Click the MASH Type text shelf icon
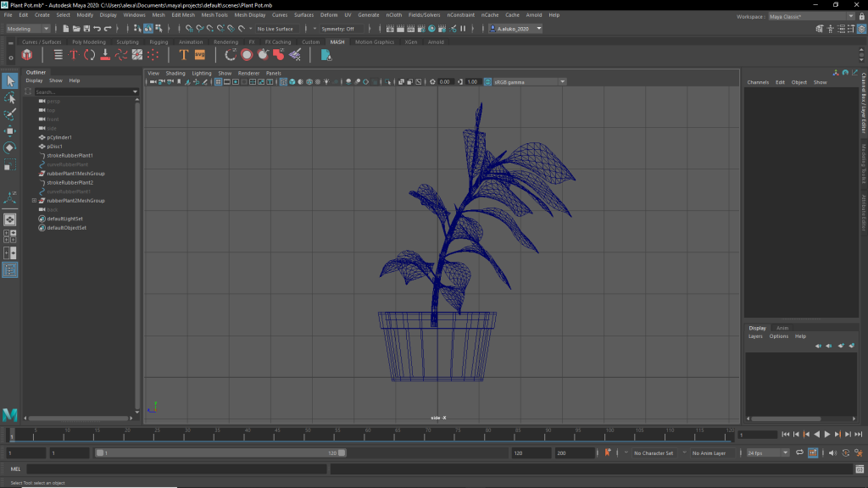 (183, 55)
